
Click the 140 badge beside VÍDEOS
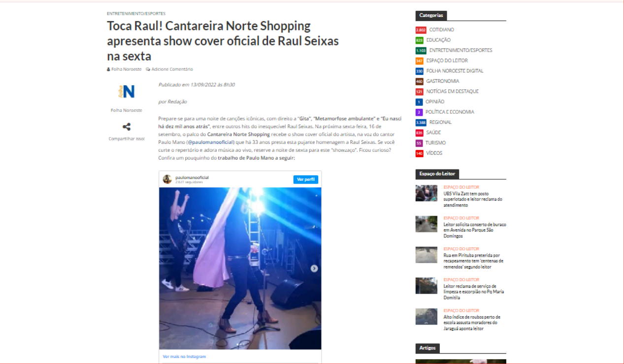click(x=420, y=154)
